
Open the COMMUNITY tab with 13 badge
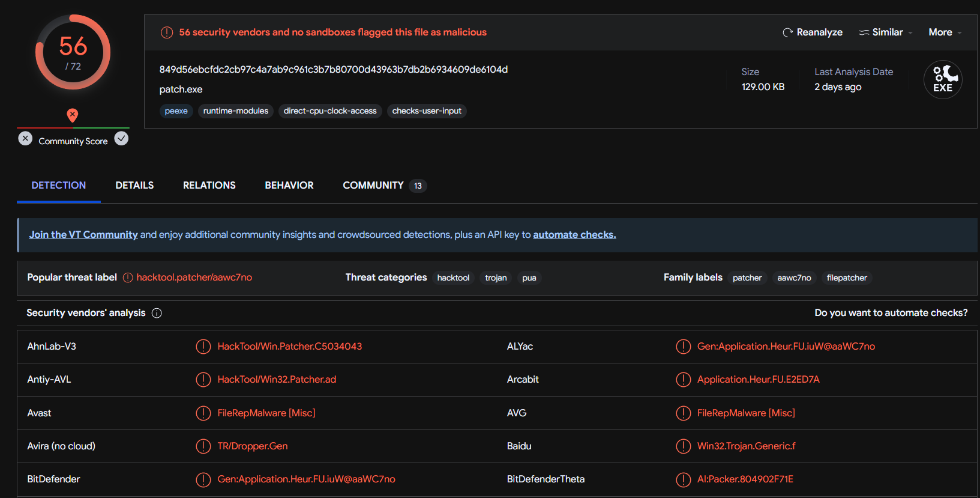(x=383, y=186)
